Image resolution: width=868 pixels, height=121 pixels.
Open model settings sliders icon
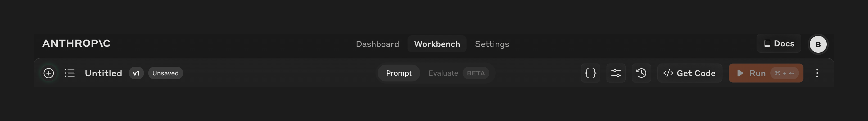coord(616,73)
